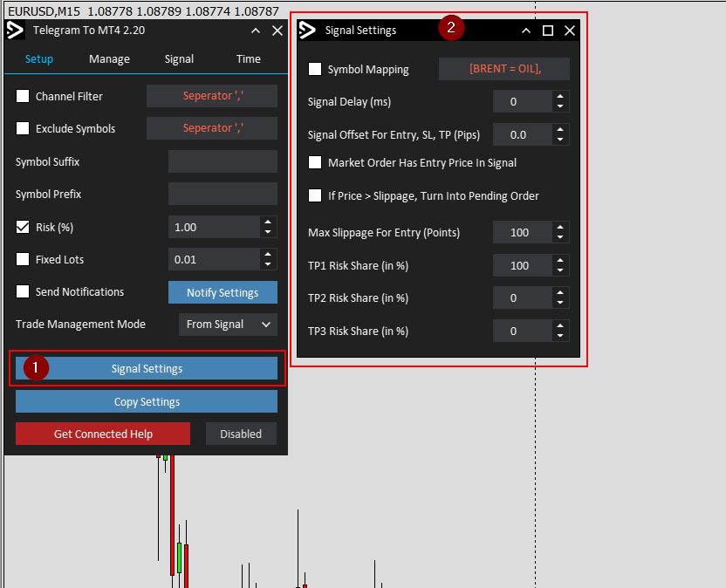726x588 pixels.
Task: Check If Price > Slippage, Turn Into Pending Order
Action: 315,195
